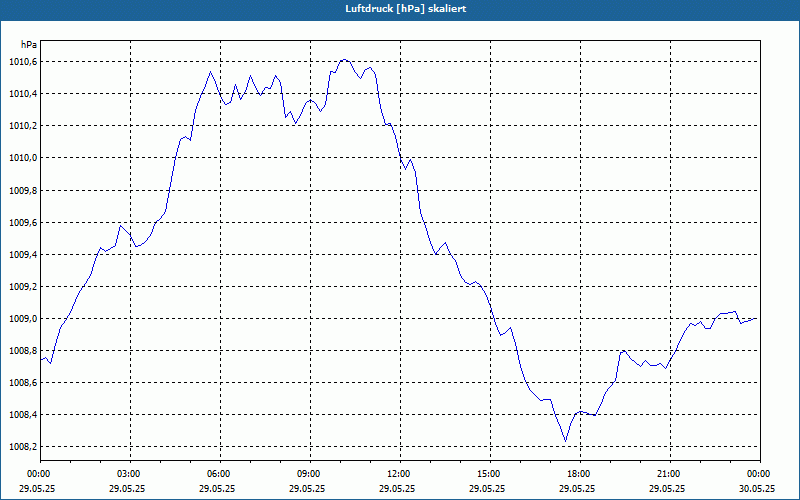Click the 1010,4 y-axis label

pyautogui.click(x=23, y=94)
